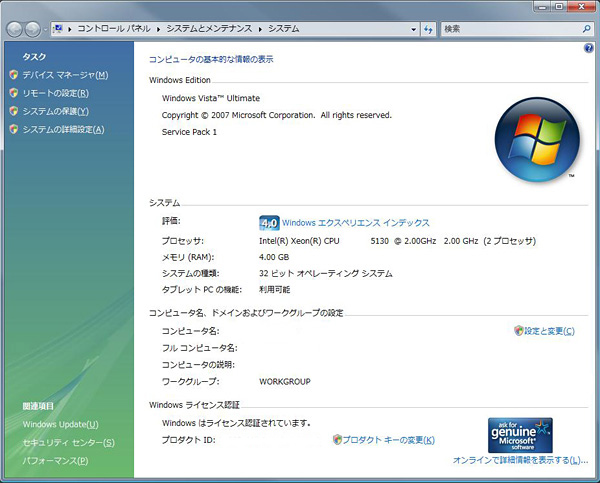
Task: Expand the arrow before システムとメンテナンス
Action: coord(158,29)
